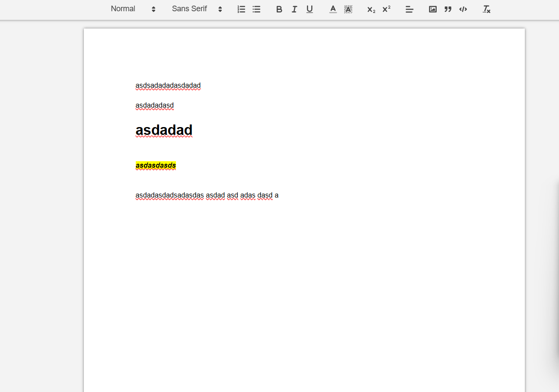Toggle code block formatting
This screenshot has width=559, height=392.
(x=463, y=9)
